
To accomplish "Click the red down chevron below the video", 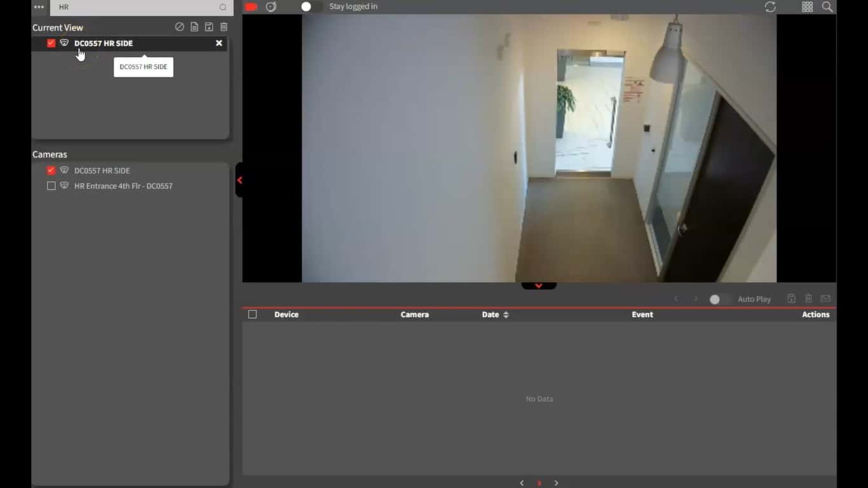I will (539, 286).
